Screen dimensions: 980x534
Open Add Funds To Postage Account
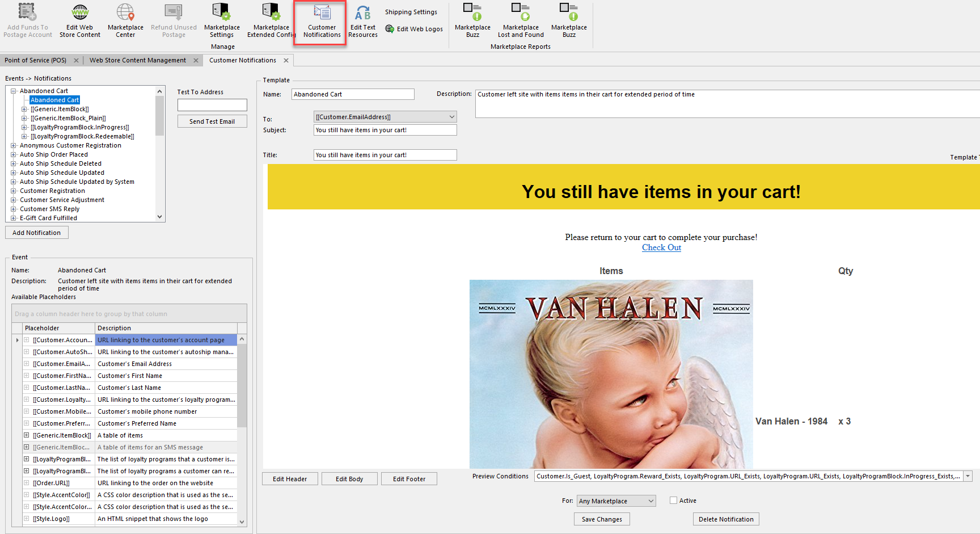point(27,20)
